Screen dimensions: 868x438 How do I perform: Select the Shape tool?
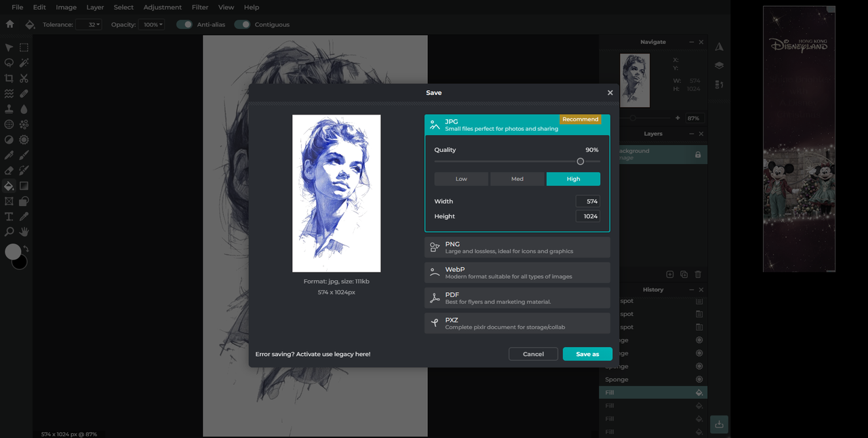tap(24, 201)
